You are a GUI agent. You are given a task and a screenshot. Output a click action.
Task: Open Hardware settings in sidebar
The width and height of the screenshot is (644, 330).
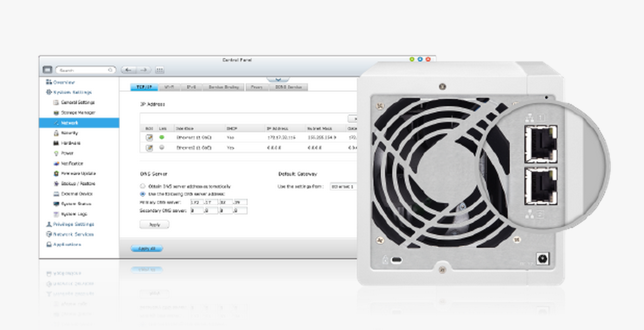[67, 143]
